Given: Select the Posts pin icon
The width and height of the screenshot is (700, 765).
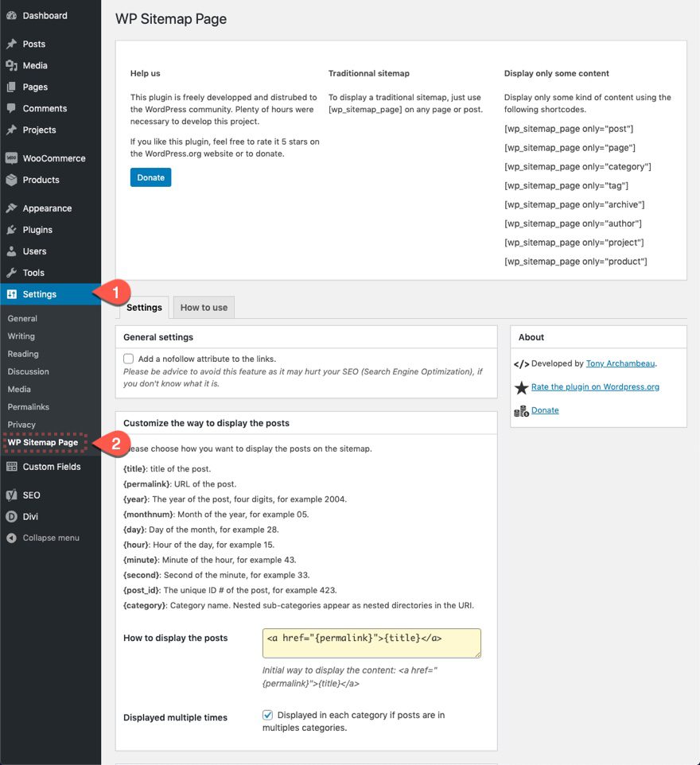Looking at the screenshot, I should click(11, 44).
